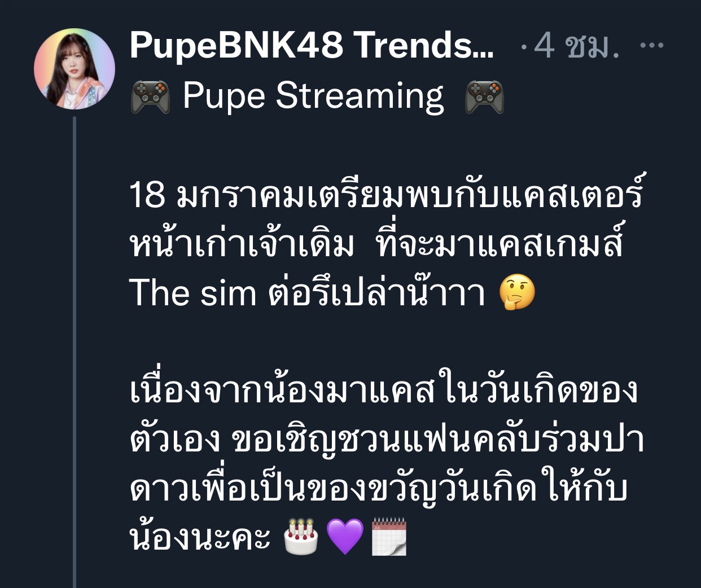The width and height of the screenshot is (701, 588).
Task: Open the three-dot more options menu
Action: (x=652, y=45)
